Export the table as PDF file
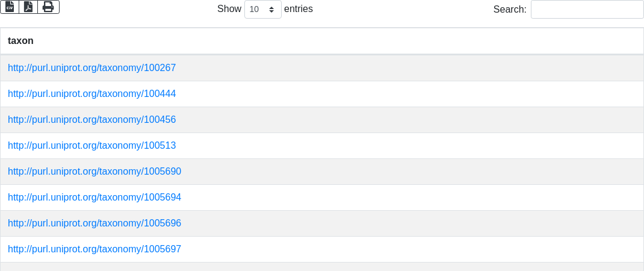 click(x=28, y=7)
